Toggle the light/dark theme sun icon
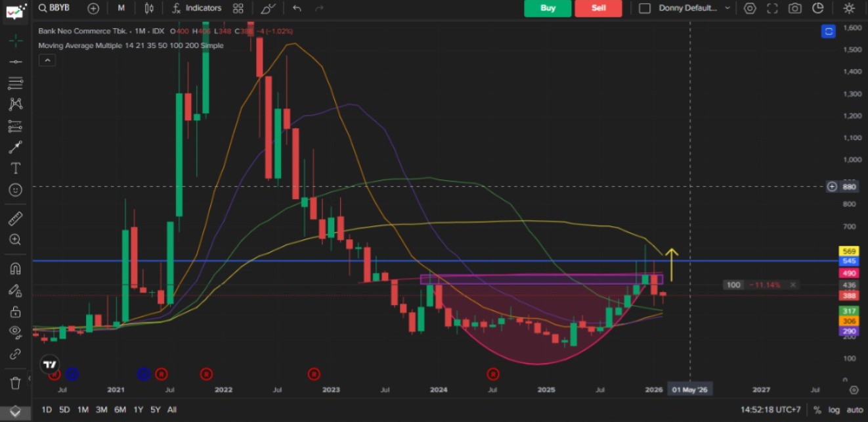868x422 pixels. (x=849, y=8)
